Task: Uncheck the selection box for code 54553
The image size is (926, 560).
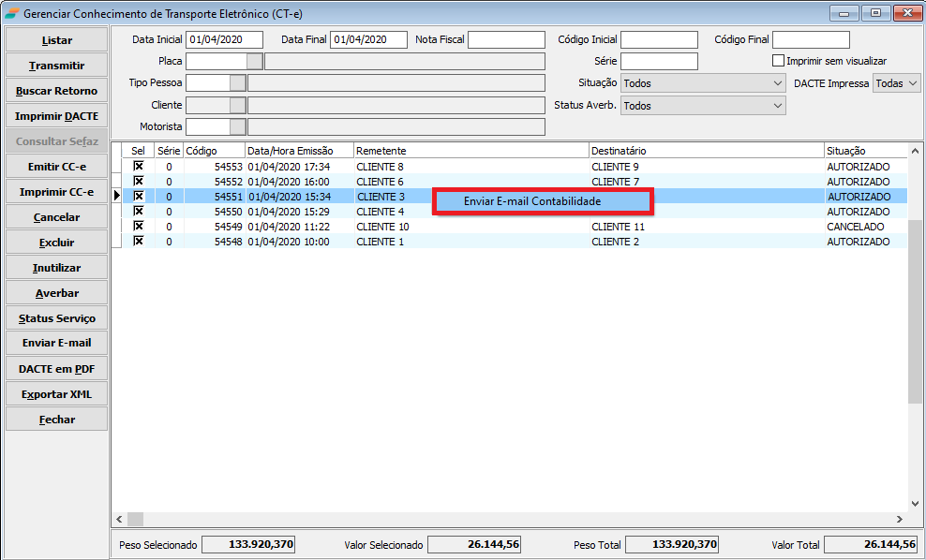Action: click(x=139, y=167)
